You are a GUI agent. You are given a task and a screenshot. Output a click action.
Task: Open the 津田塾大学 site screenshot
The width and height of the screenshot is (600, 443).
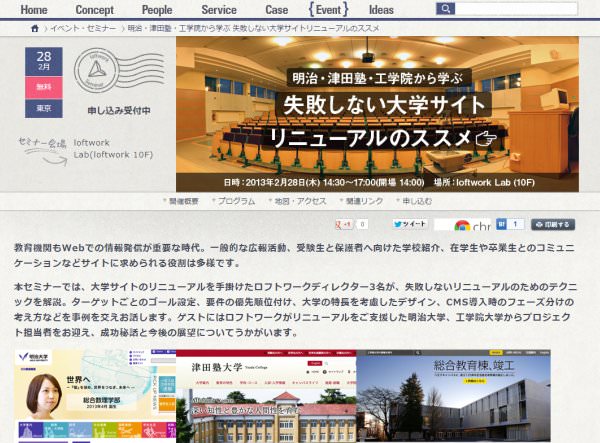point(266,396)
